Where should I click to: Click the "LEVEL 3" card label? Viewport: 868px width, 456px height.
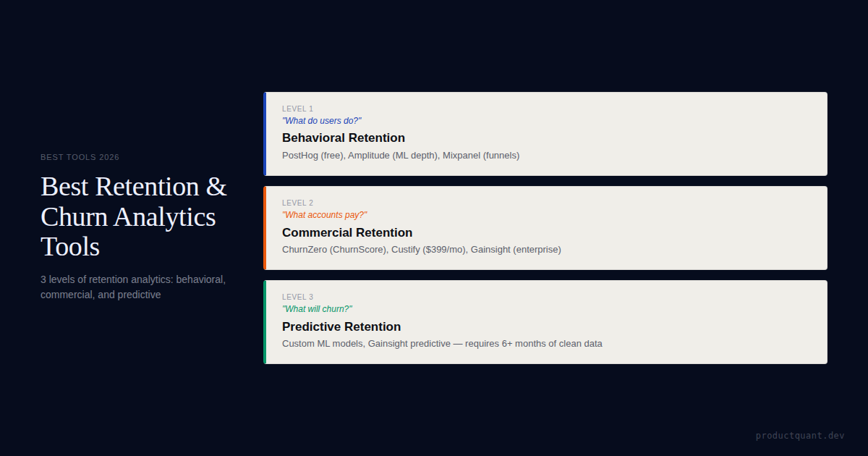pos(297,297)
